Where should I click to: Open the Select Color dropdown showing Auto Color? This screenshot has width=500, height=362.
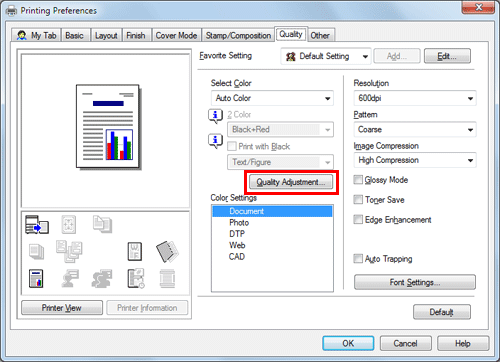[x=272, y=98]
